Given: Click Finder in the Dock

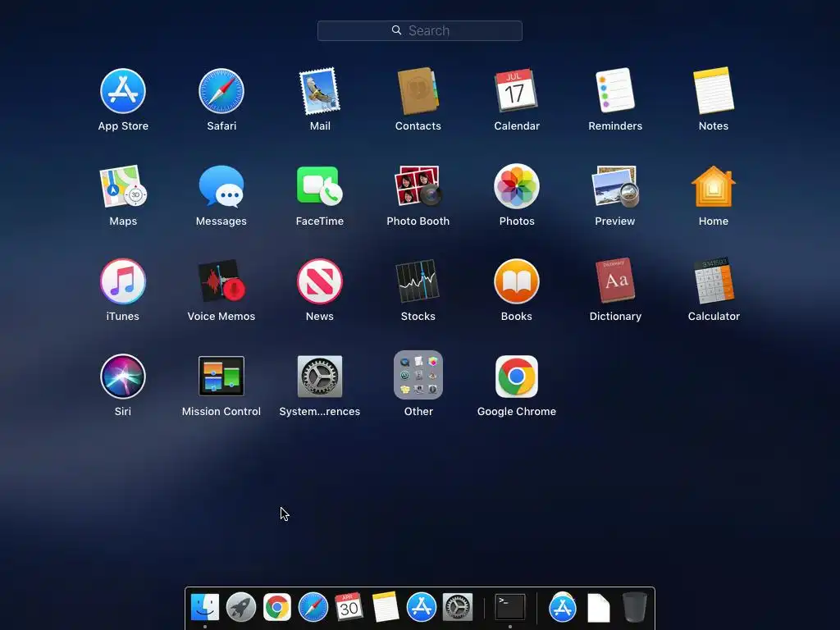Looking at the screenshot, I should point(204,607).
